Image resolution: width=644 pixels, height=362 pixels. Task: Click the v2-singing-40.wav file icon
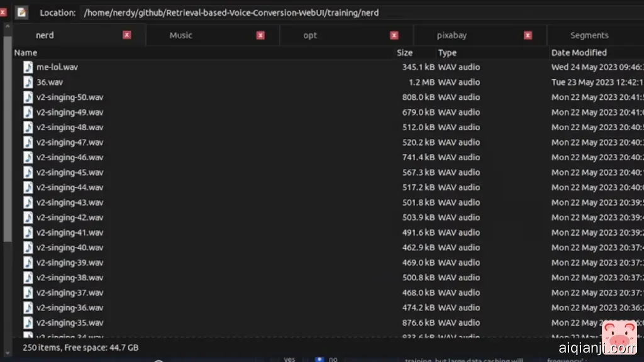pyautogui.click(x=28, y=248)
